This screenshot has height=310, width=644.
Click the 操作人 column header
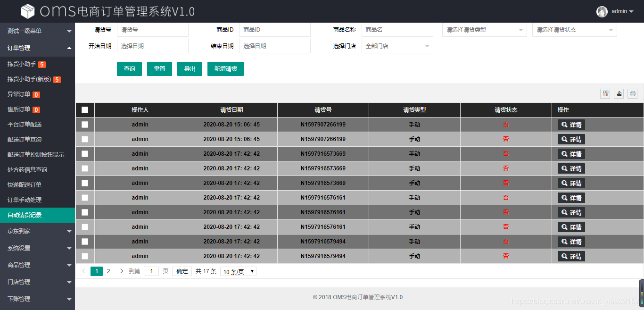click(x=140, y=110)
